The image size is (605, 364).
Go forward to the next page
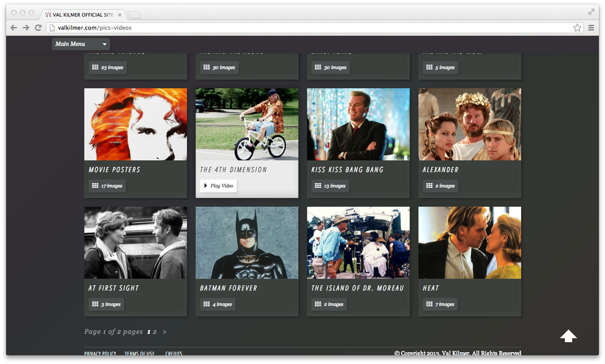[x=26, y=28]
